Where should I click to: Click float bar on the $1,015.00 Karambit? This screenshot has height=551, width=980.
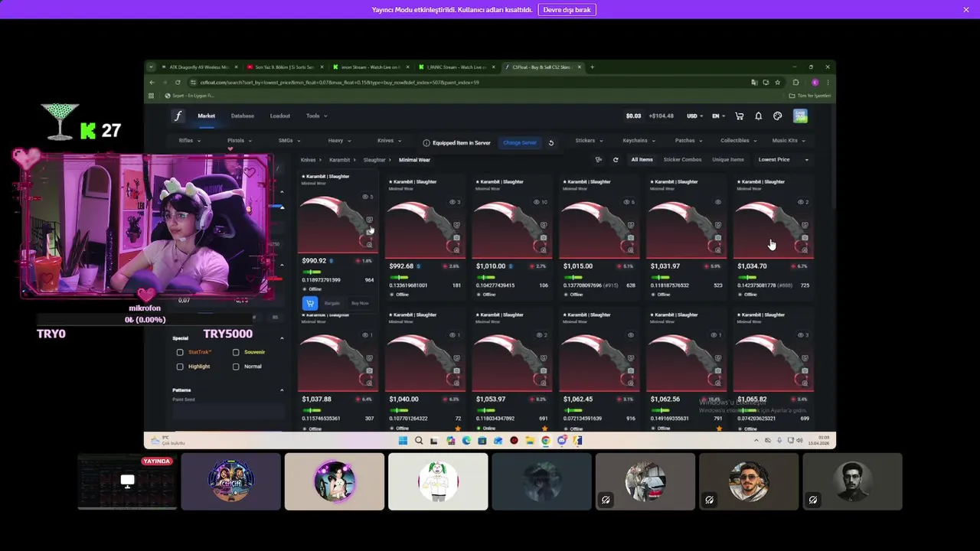573,278
